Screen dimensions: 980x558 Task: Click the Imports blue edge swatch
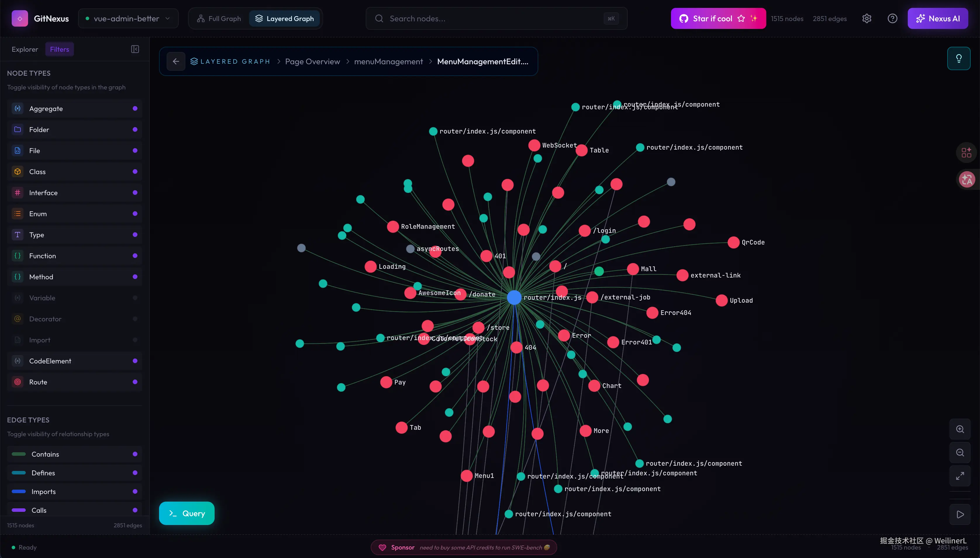tap(19, 492)
